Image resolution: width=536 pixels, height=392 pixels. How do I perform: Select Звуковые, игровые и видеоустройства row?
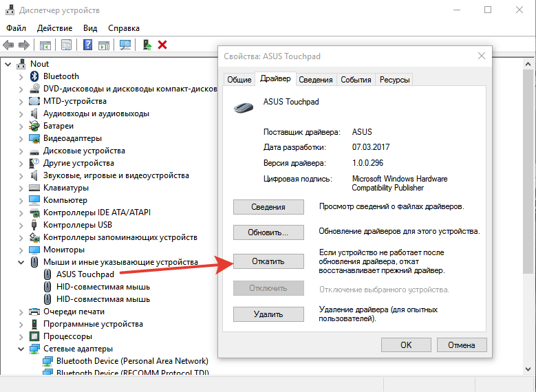(x=116, y=175)
